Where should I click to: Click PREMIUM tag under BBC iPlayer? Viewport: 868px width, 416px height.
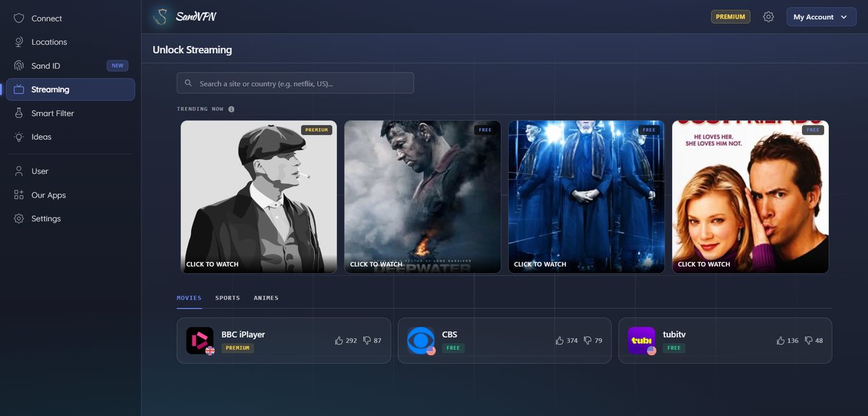click(238, 348)
